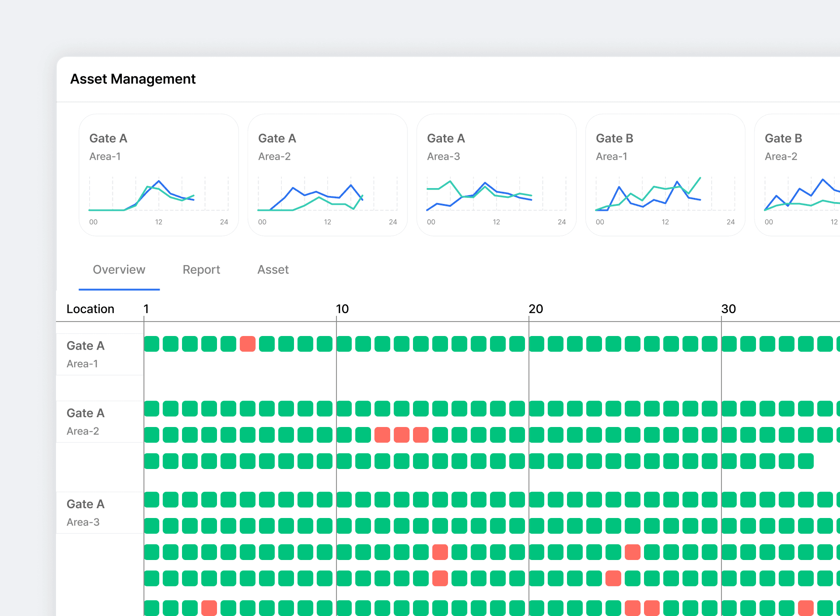Select Gate A Area-3 label in Location column
Viewport: 840px width, 616px height.
(85, 512)
